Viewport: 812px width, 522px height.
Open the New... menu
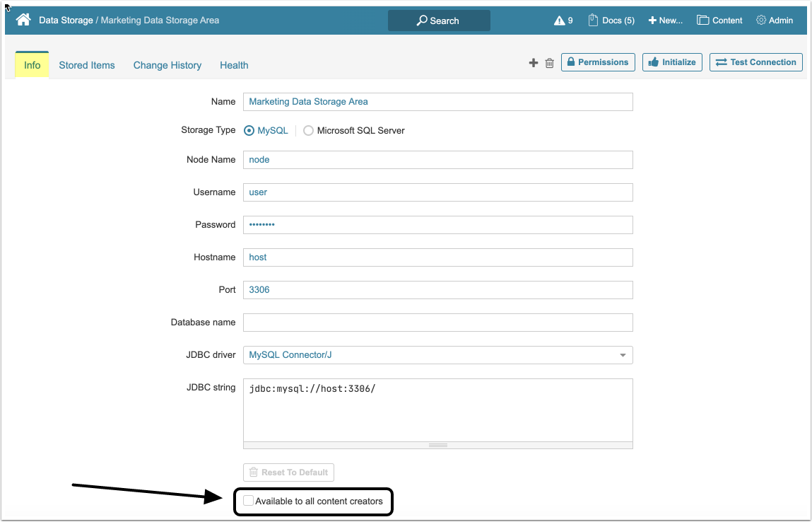[x=666, y=21]
